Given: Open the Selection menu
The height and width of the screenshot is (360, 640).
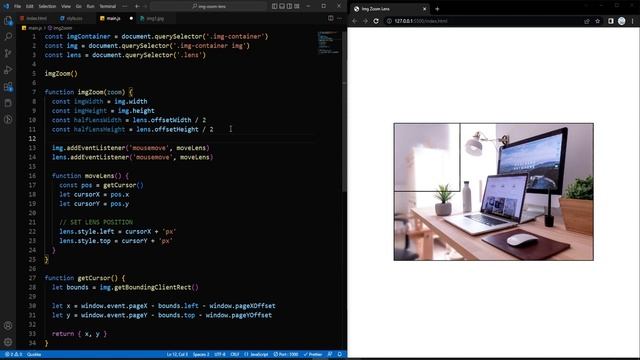Looking at the screenshot, I should coord(47,6).
